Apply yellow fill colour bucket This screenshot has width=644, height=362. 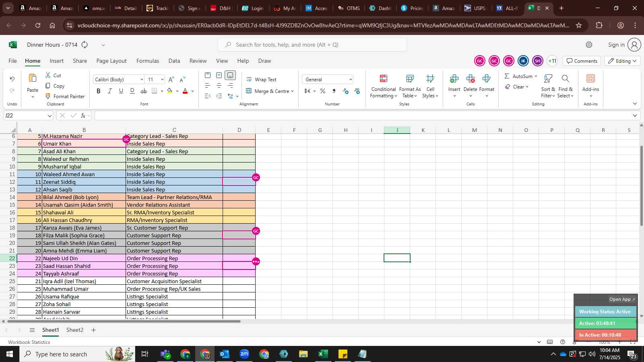pyautogui.click(x=170, y=91)
